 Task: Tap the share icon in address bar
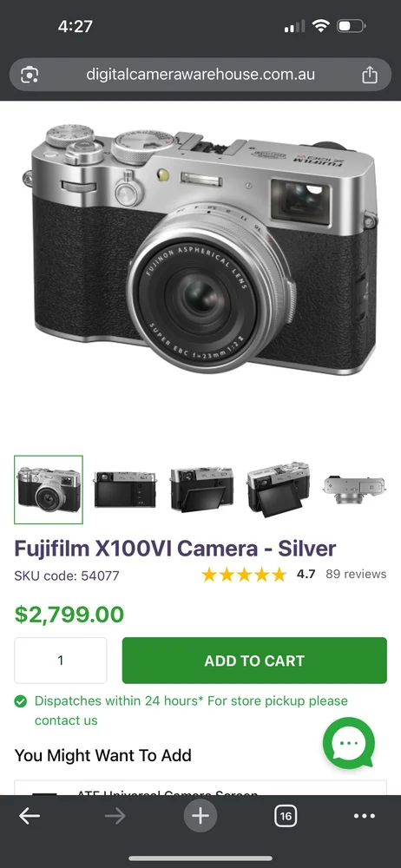370,74
